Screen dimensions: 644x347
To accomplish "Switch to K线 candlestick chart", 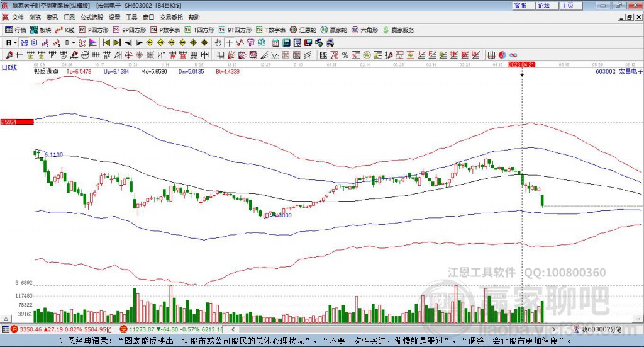I will pos(65,30).
